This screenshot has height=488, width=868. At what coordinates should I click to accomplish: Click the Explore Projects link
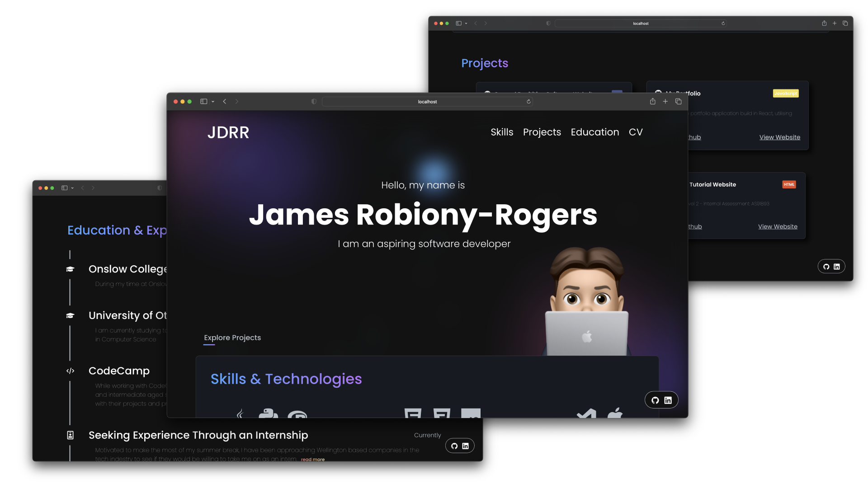[232, 338]
